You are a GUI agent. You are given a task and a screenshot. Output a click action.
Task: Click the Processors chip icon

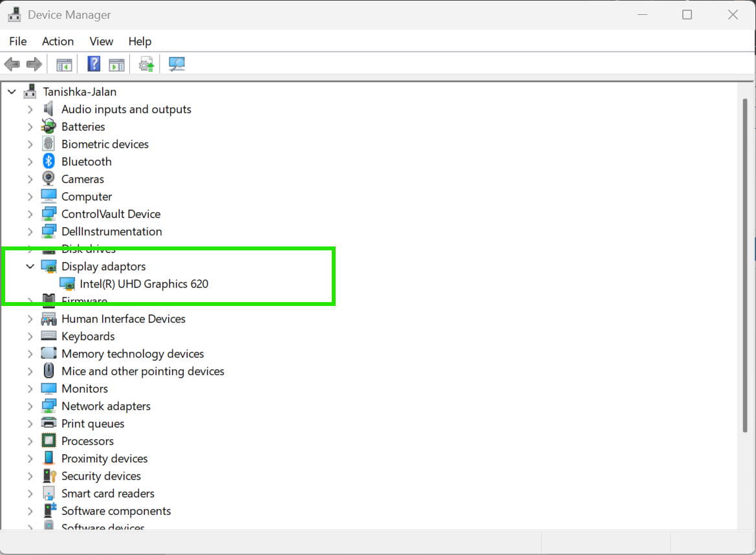coord(49,441)
